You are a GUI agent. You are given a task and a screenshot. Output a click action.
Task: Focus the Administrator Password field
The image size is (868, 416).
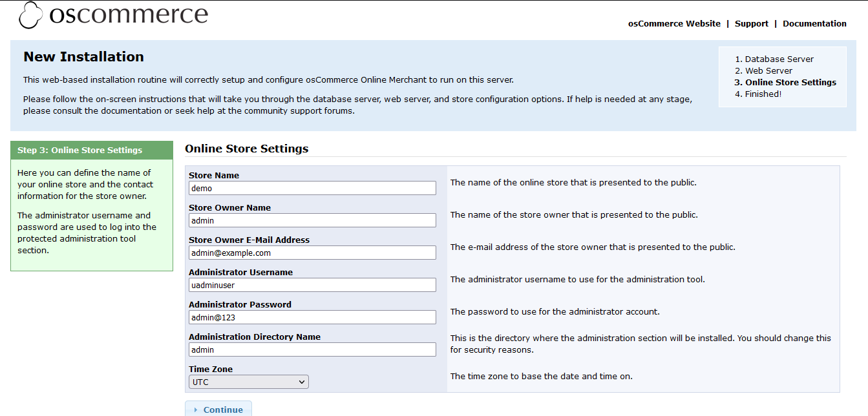point(312,317)
